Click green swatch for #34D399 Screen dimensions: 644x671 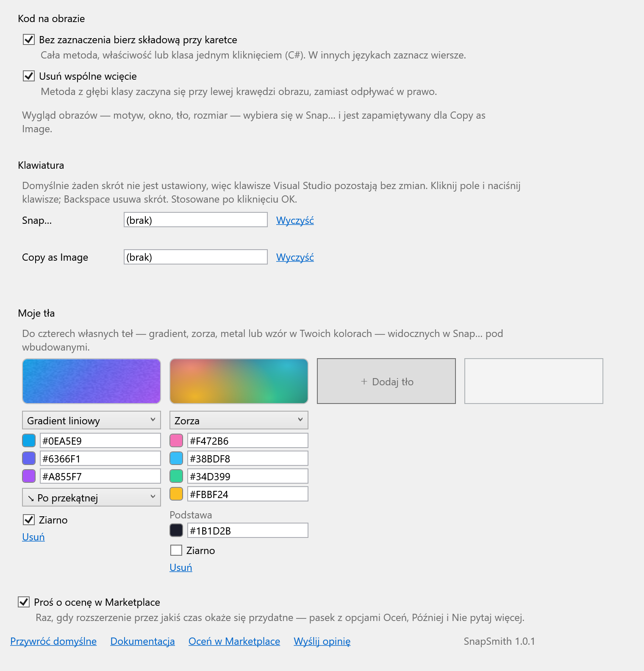pos(176,476)
